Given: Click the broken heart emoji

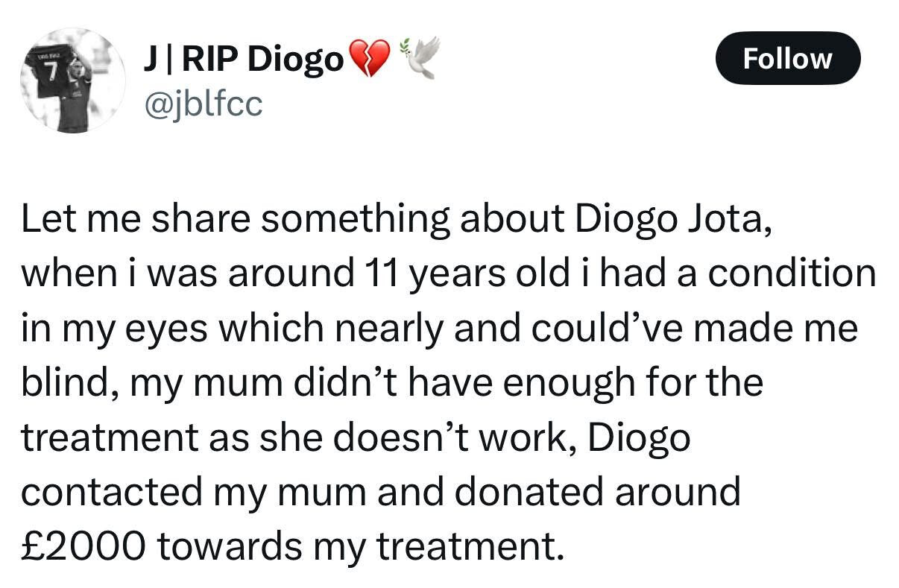Looking at the screenshot, I should click(370, 60).
